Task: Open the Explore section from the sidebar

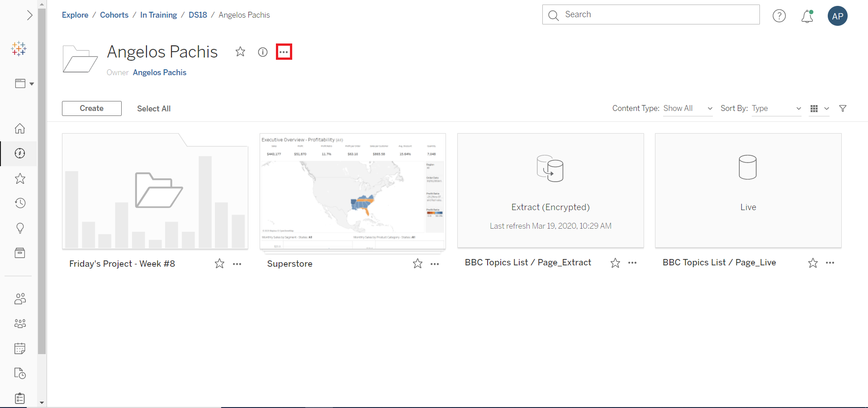Action: [x=19, y=153]
